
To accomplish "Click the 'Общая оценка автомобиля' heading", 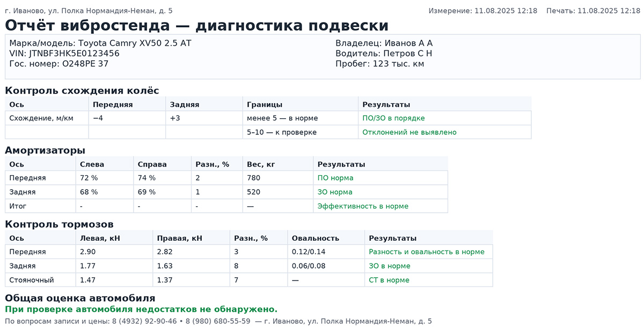I will click(x=80, y=298).
